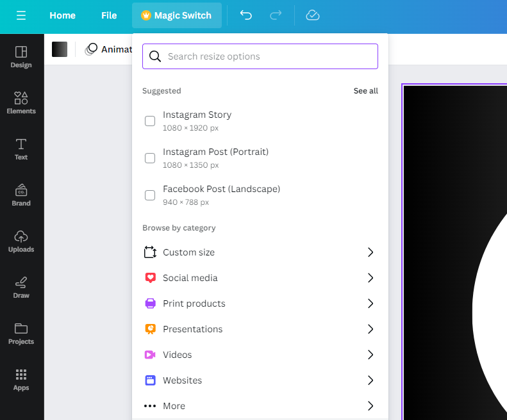Image resolution: width=507 pixels, height=420 pixels.
Task: Open the Projects sidebar panel
Action: pyautogui.click(x=21, y=334)
